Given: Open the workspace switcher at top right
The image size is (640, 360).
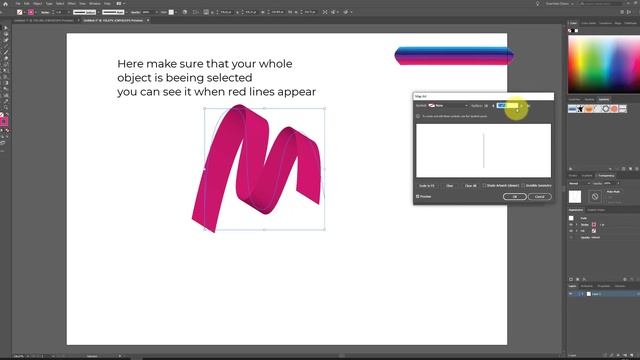Looking at the screenshot, I should pos(560,4).
